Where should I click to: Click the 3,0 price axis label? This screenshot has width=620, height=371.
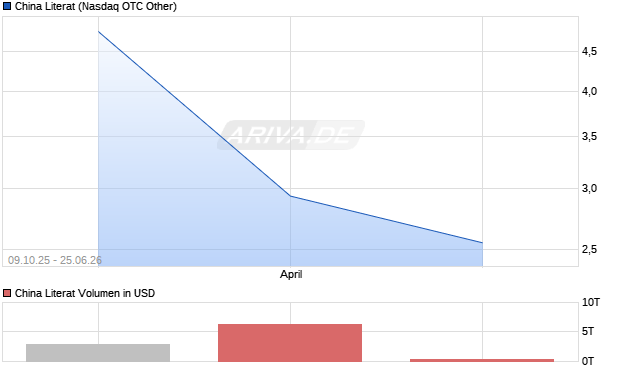[x=589, y=188]
